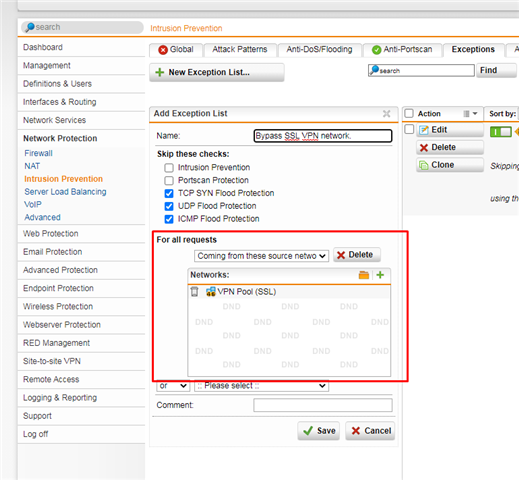
Task: Open the Anti-Portscan tab
Action: point(402,50)
